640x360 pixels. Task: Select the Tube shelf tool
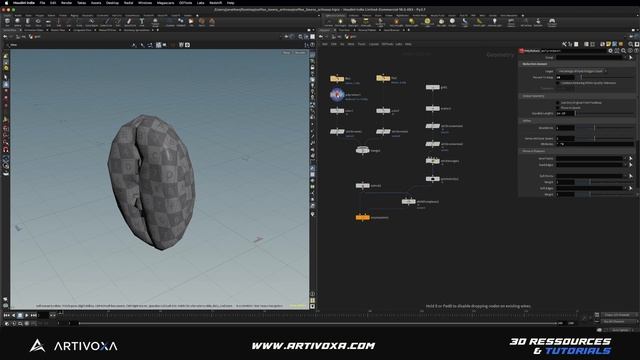click(28, 22)
